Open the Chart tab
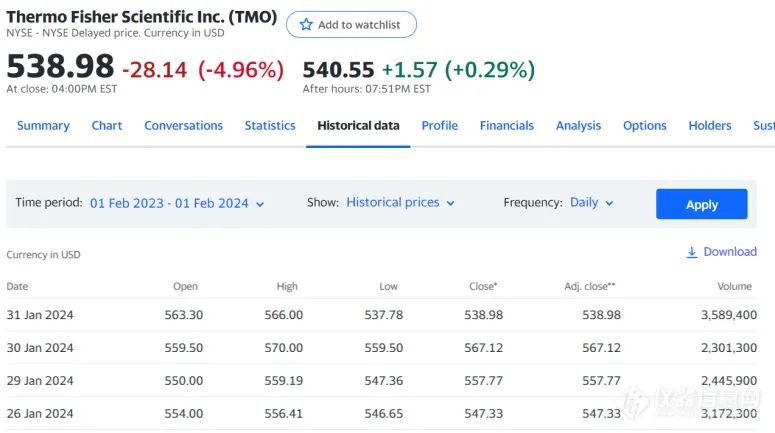Image resolution: width=775 pixels, height=433 pixels. coord(107,126)
